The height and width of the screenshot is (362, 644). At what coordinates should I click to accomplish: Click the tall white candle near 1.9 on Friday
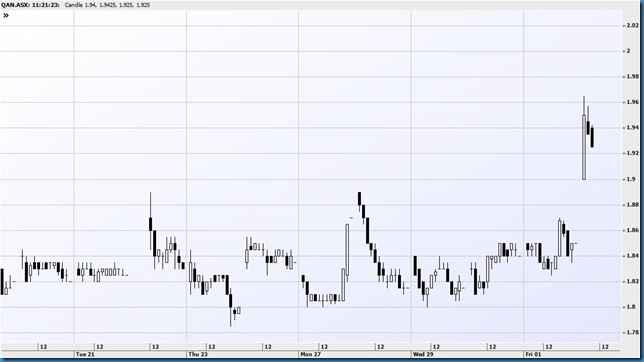tap(584, 147)
